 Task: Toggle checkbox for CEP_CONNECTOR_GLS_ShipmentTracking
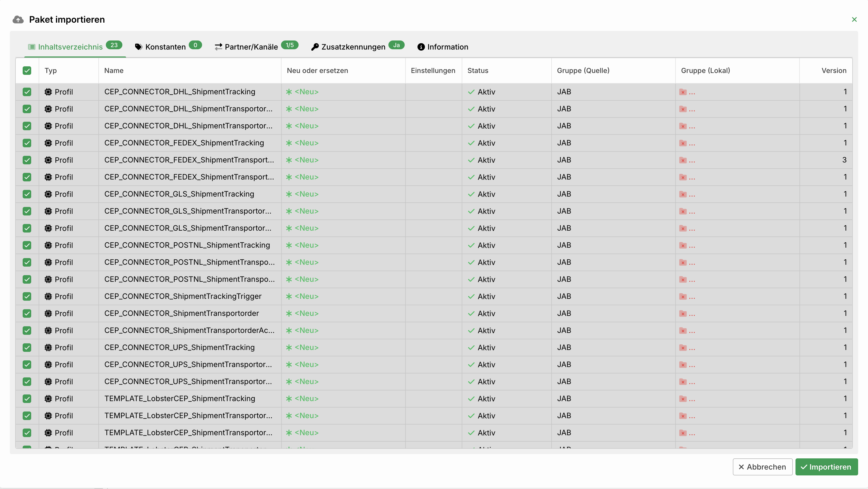(27, 194)
